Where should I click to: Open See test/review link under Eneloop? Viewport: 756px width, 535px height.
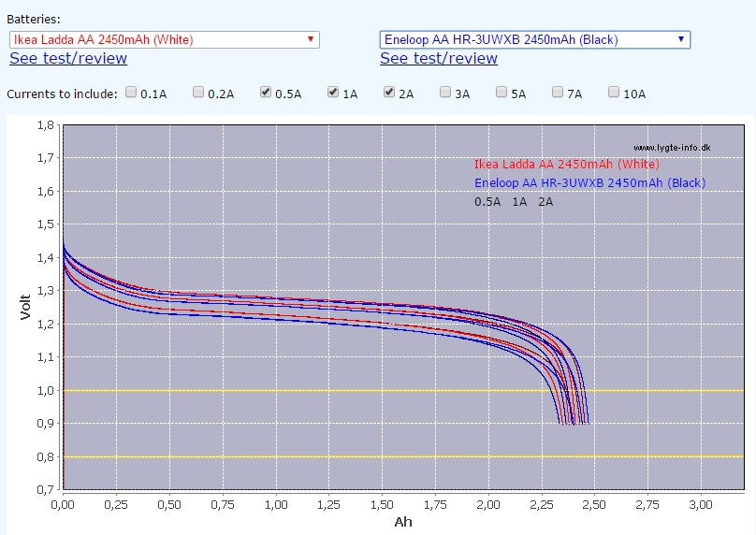pos(439,58)
